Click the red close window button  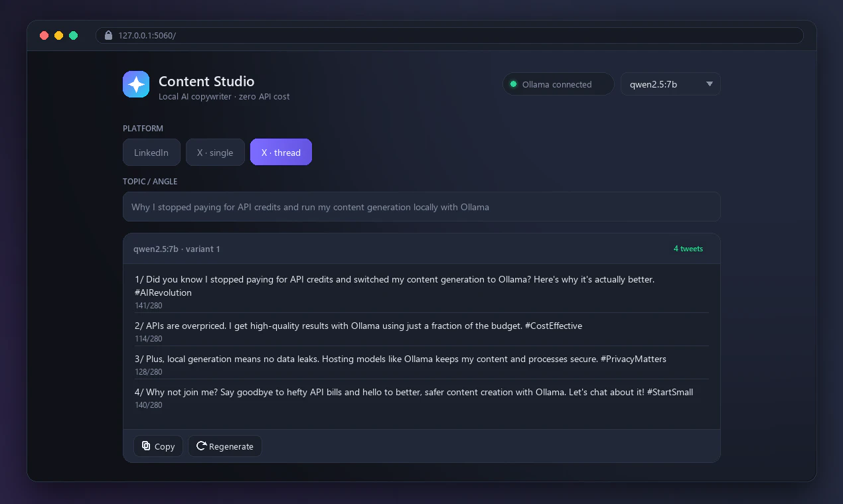(44, 36)
